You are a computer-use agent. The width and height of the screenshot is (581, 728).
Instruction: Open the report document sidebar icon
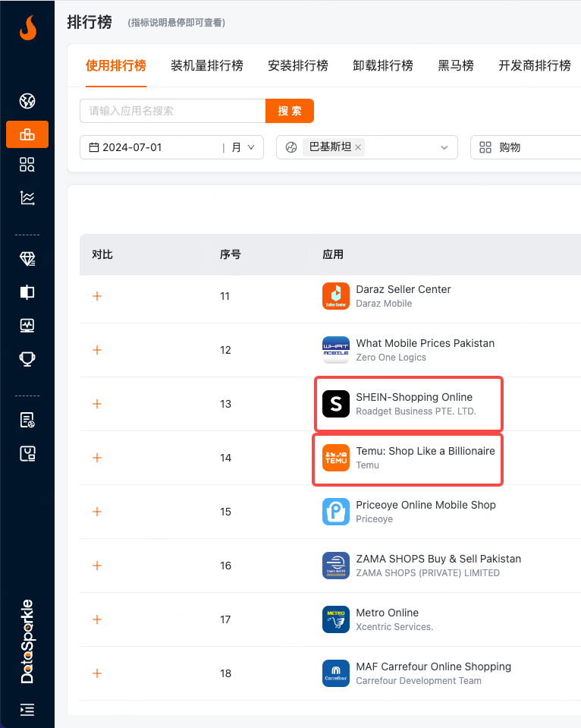pos(27,420)
